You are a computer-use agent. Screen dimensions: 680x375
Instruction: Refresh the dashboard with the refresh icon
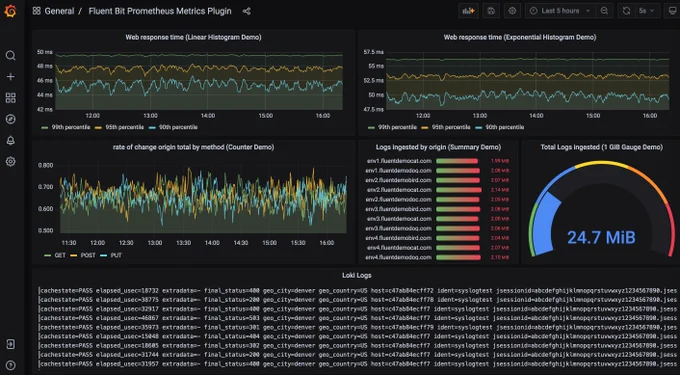626,11
